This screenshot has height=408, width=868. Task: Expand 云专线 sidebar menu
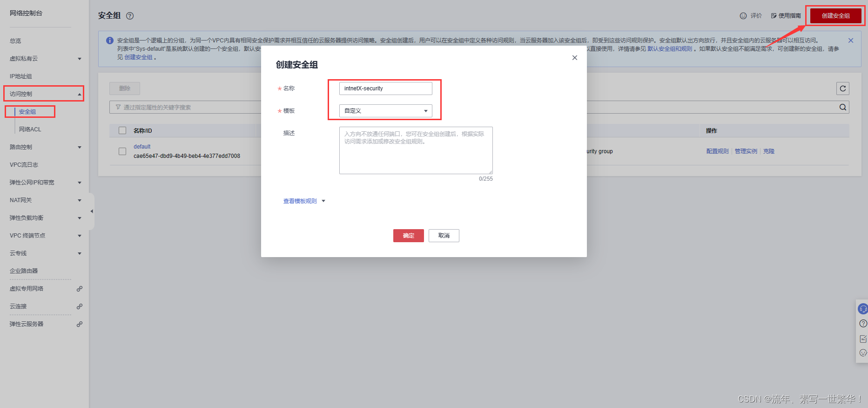80,253
